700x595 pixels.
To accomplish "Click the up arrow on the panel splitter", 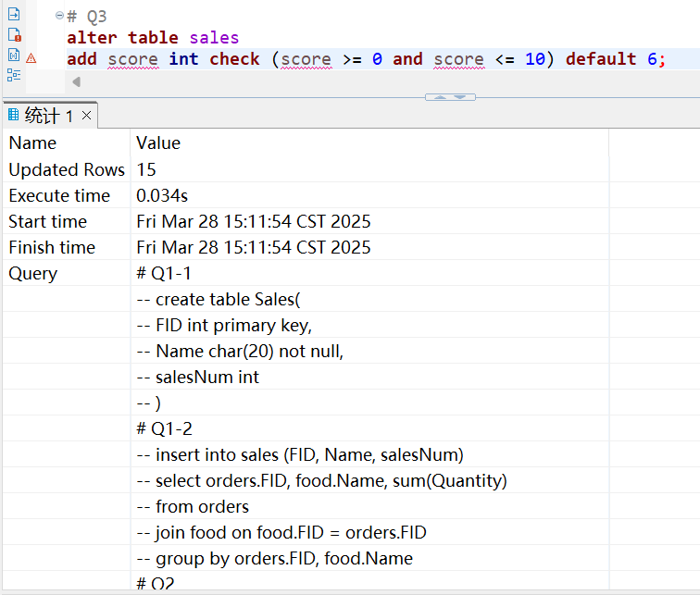I will (440, 97).
